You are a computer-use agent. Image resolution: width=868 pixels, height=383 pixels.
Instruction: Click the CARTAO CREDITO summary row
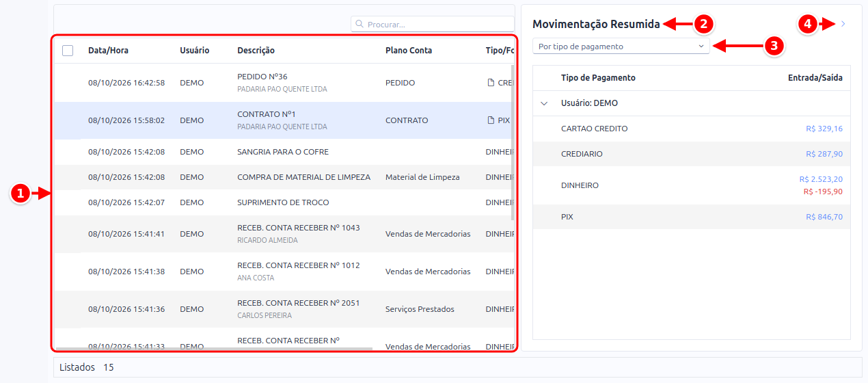click(x=692, y=129)
